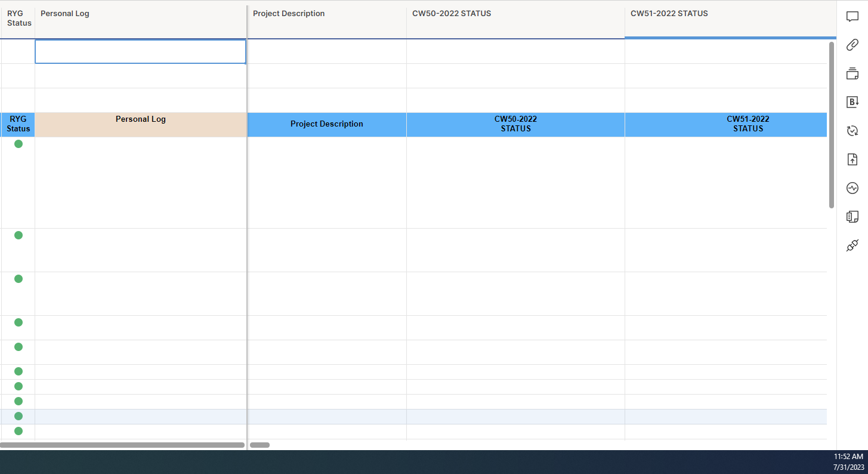The image size is (868, 474).
Task: Click the Connections plug icon
Action: [x=852, y=245]
